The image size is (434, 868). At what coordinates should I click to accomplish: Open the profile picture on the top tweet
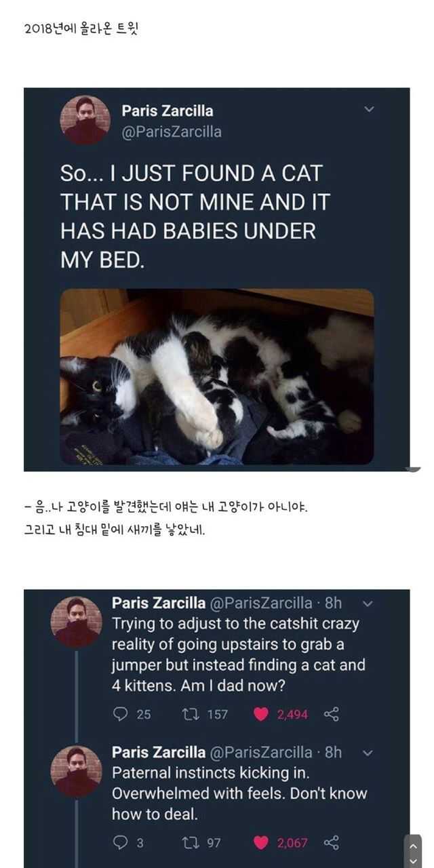coord(85,120)
